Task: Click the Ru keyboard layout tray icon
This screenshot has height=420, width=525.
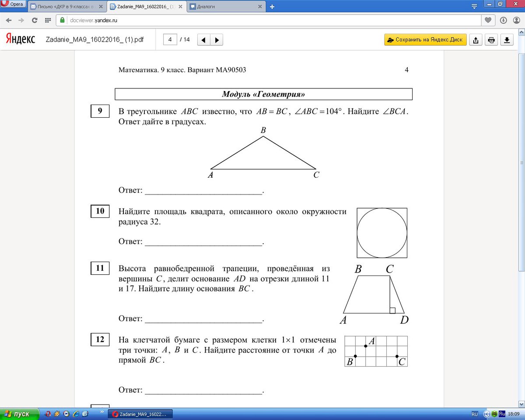Action: click(502, 414)
